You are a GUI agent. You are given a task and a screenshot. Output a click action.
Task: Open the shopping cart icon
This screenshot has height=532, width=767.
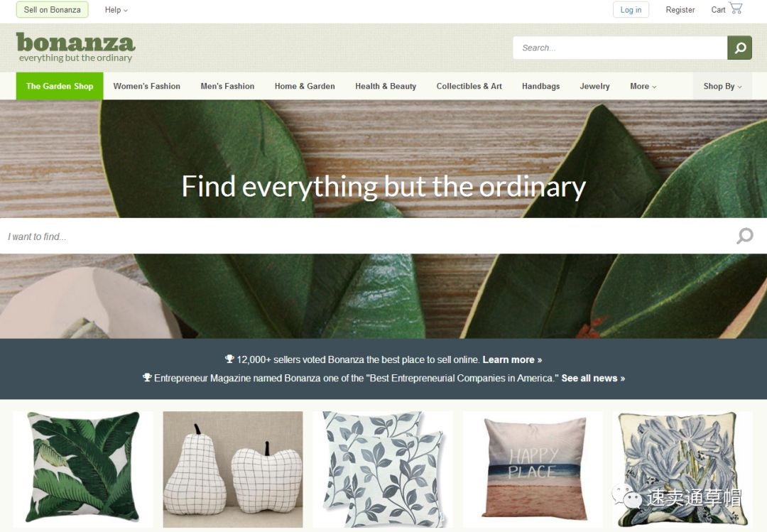point(735,9)
